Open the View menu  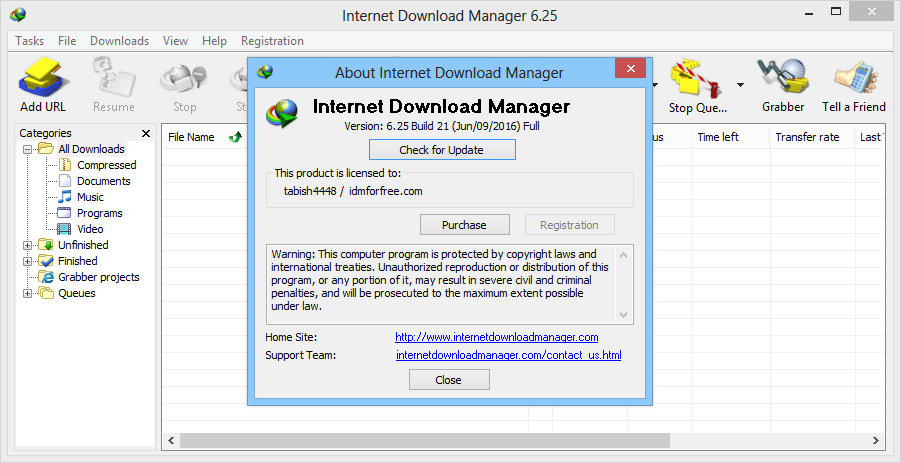tap(175, 41)
